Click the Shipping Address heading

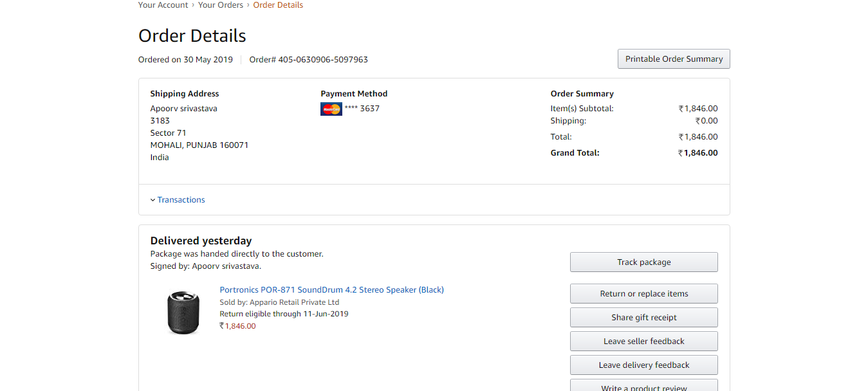pos(185,94)
